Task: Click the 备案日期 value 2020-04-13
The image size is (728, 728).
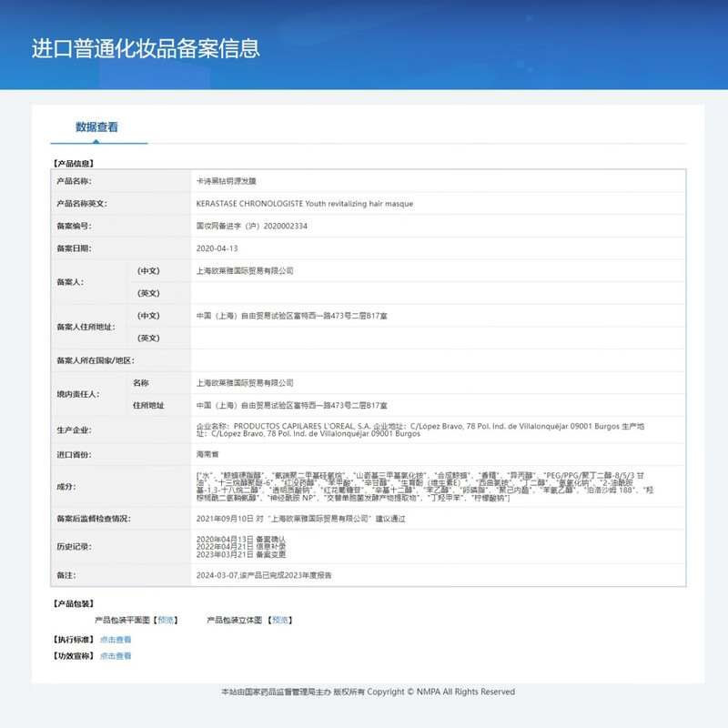Action: [x=217, y=248]
